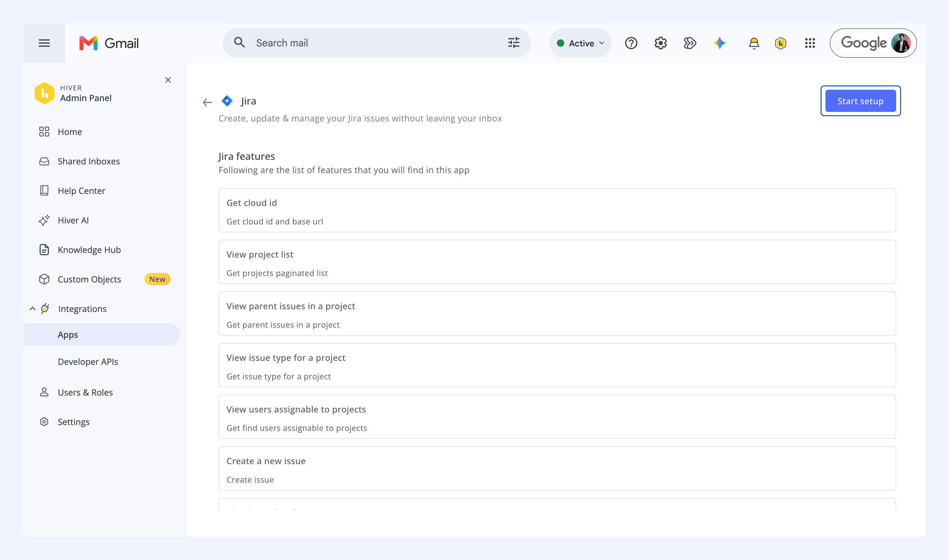Click the Jira page title text

(248, 101)
